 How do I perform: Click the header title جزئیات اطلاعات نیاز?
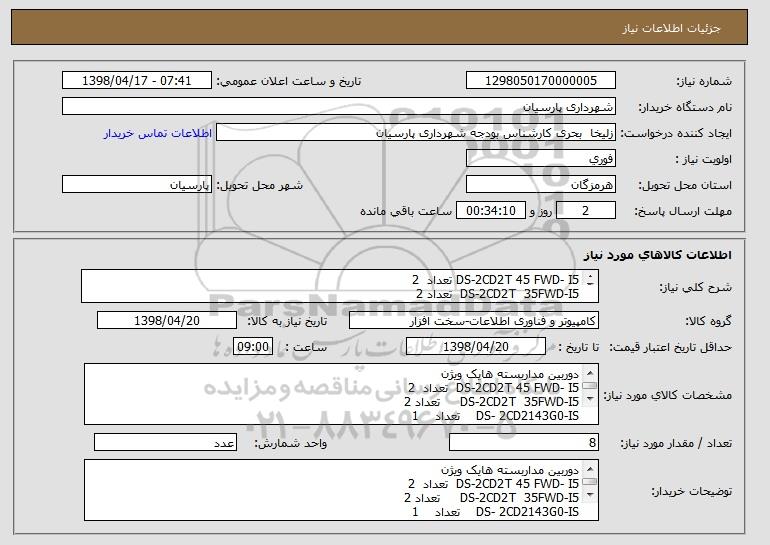pos(671,28)
